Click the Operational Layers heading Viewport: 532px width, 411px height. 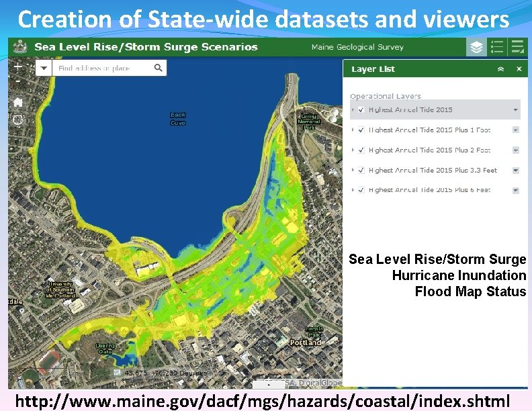(x=386, y=96)
